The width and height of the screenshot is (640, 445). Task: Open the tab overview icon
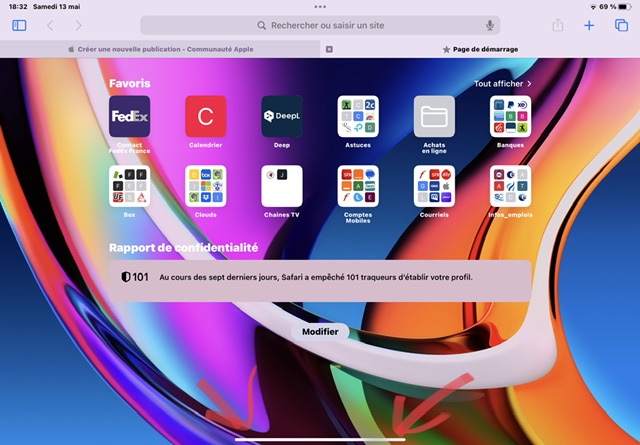621,25
